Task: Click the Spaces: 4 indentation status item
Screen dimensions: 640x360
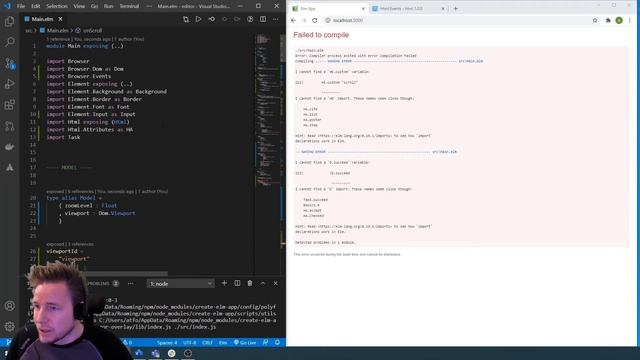Action: 167,343
